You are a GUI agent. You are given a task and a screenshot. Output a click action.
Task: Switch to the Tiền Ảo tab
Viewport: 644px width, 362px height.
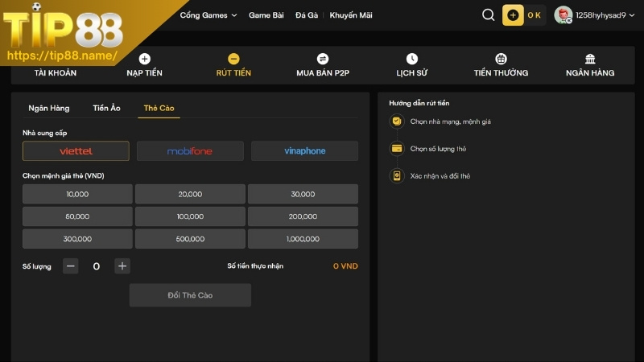(x=106, y=108)
